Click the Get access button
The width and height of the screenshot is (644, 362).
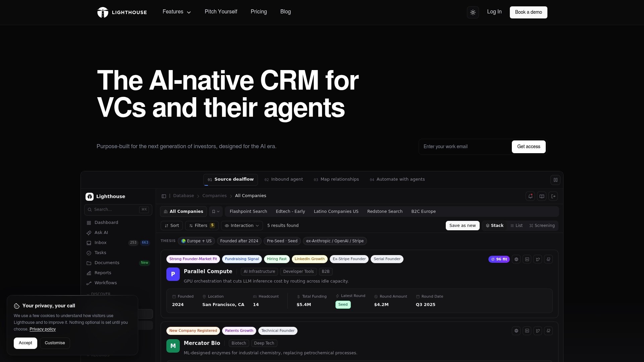pos(529,147)
